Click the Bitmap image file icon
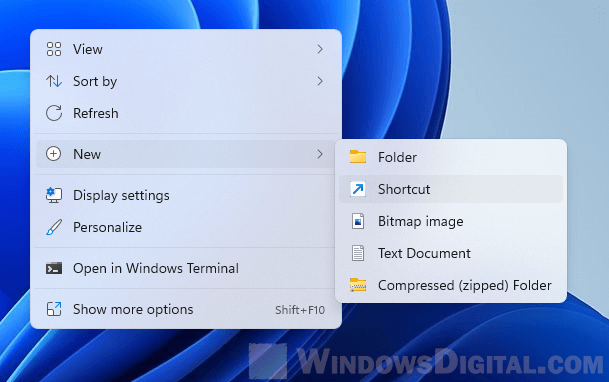609x382 pixels. tap(358, 221)
